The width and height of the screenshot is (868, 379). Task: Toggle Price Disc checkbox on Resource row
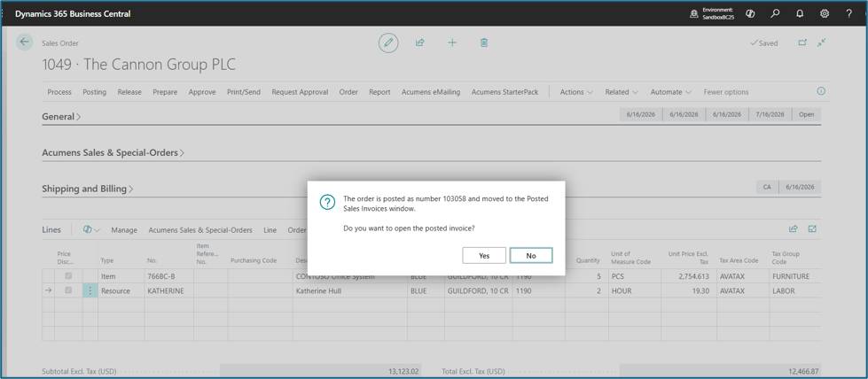68,290
